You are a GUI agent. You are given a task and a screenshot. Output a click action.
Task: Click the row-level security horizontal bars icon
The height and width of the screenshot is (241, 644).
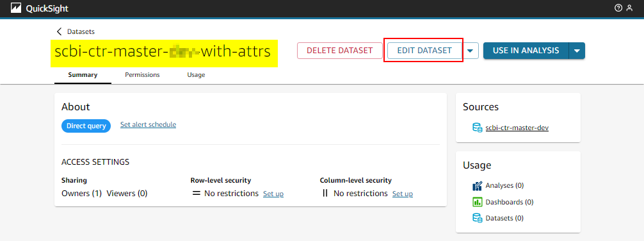tap(197, 194)
